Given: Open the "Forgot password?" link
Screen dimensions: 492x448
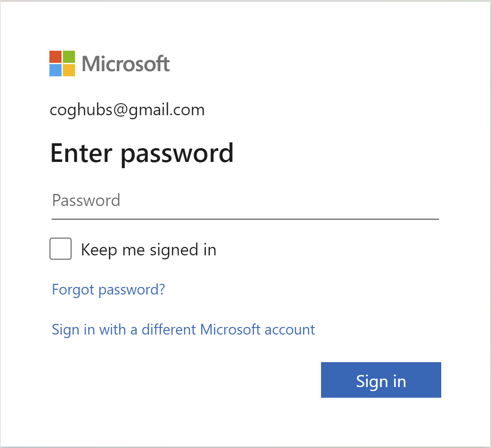Looking at the screenshot, I should [x=108, y=290].
